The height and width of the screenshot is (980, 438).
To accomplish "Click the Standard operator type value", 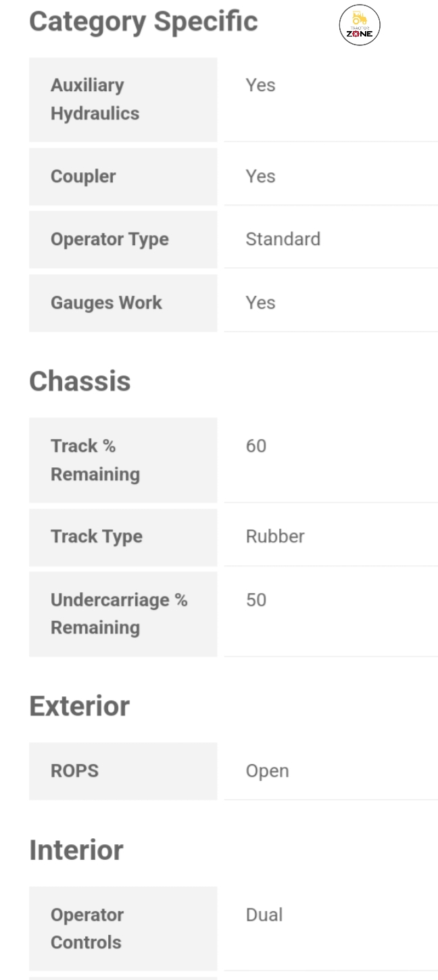I will coord(283,239).
